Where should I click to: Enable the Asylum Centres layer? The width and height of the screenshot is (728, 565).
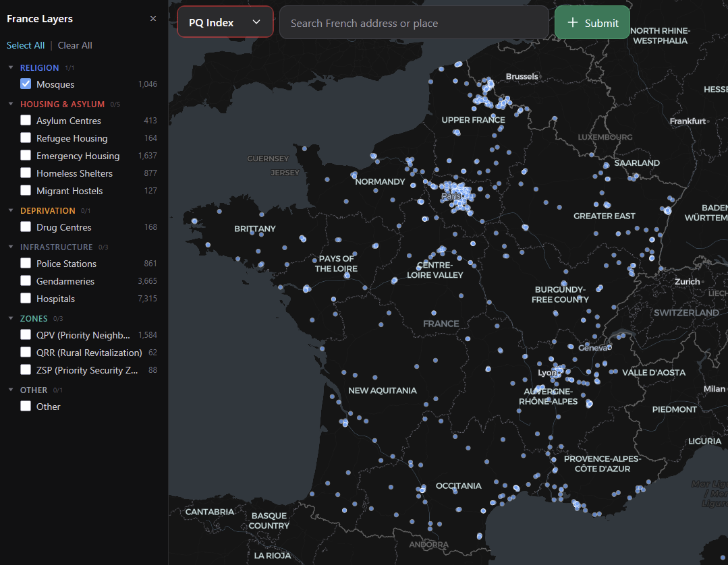tap(26, 120)
